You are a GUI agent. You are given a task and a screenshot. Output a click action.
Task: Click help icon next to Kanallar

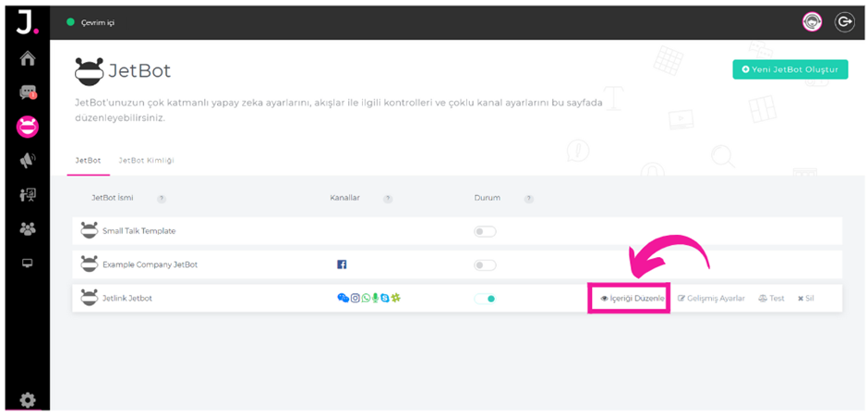[x=388, y=199]
